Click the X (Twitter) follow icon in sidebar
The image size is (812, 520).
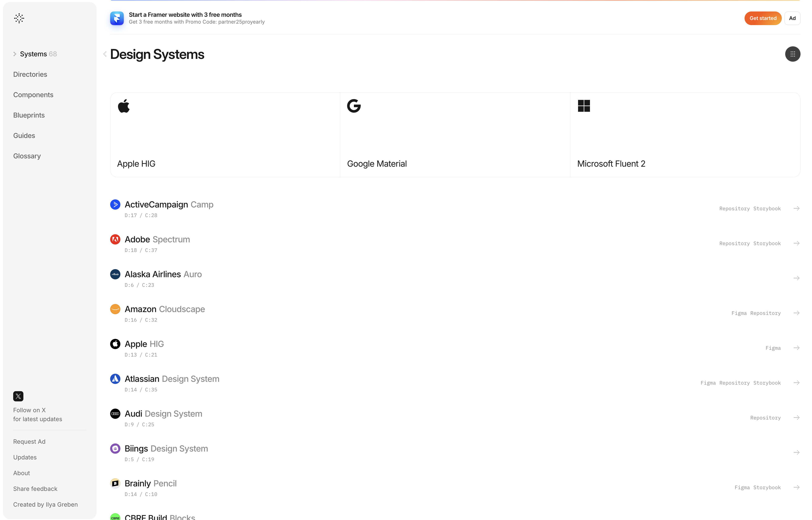coord(18,396)
